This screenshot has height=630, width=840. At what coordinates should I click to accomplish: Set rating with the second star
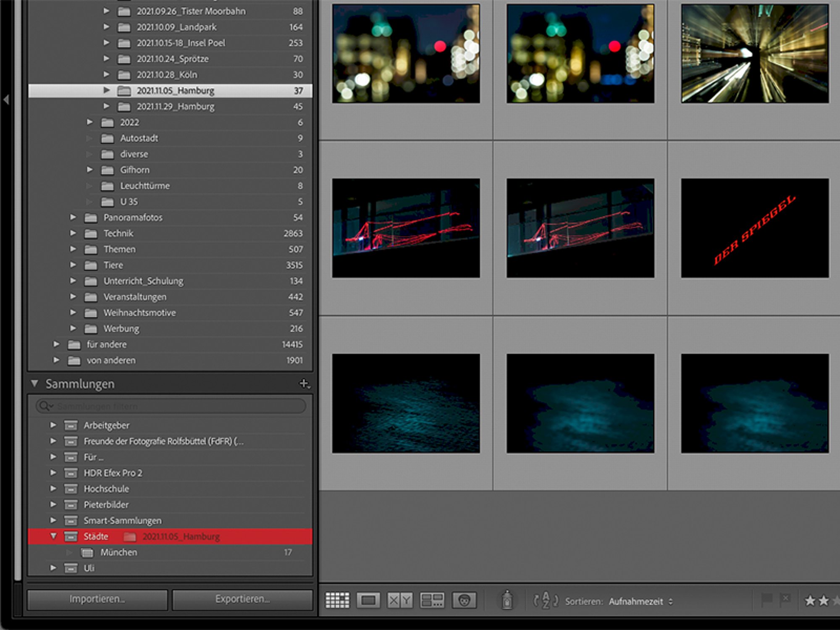pos(824,601)
